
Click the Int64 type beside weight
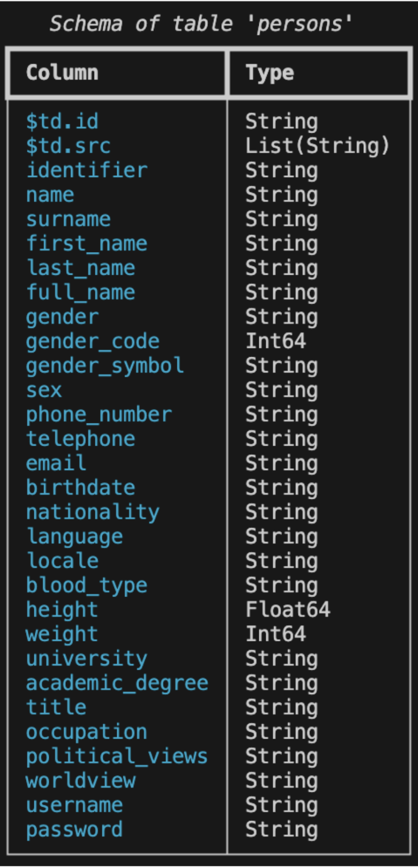(x=275, y=634)
